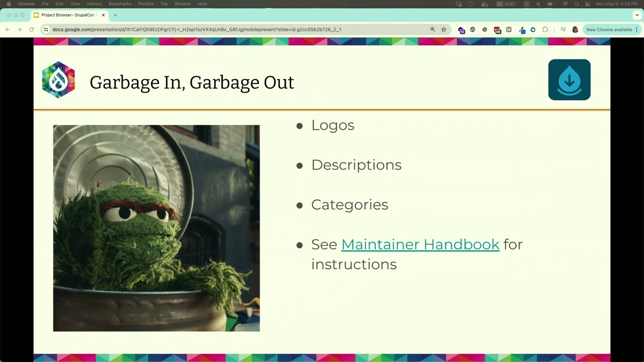This screenshot has height=362, width=644.
Task: Open the Maintainer Handbook link
Action: (420, 244)
